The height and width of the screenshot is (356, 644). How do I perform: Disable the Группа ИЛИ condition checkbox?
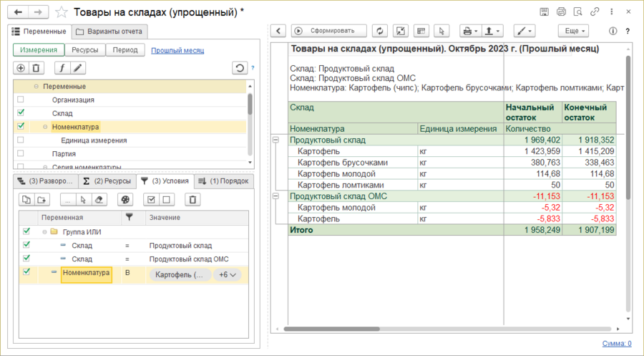pos(27,231)
